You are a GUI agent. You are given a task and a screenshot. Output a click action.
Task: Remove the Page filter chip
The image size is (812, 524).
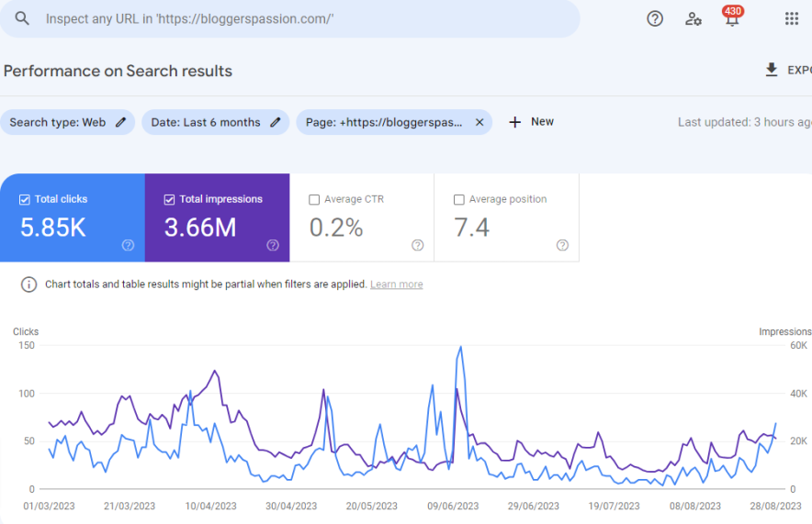[x=479, y=122]
